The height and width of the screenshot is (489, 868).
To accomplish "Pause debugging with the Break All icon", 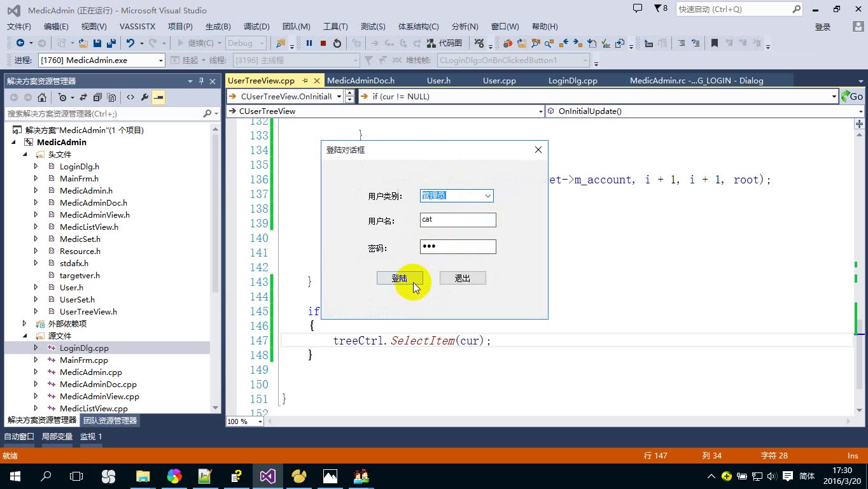I will tap(309, 43).
